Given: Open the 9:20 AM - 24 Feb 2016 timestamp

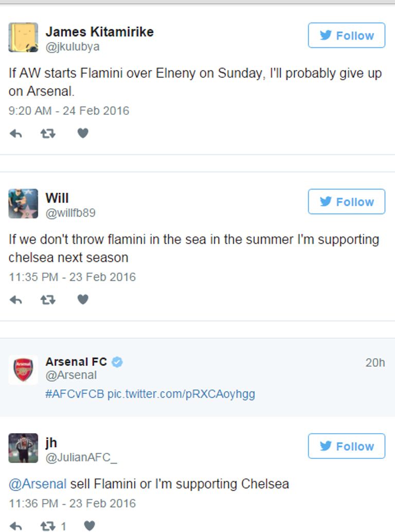Looking at the screenshot, I should pyautogui.click(x=69, y=111).
